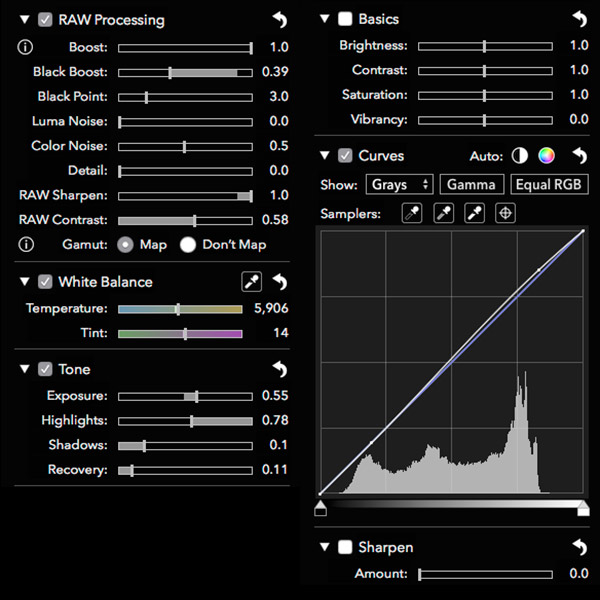This screenshot has width=600, height=600.
Task: Enable the Basics adjustments checkbox
Action: tap(345, 19)
